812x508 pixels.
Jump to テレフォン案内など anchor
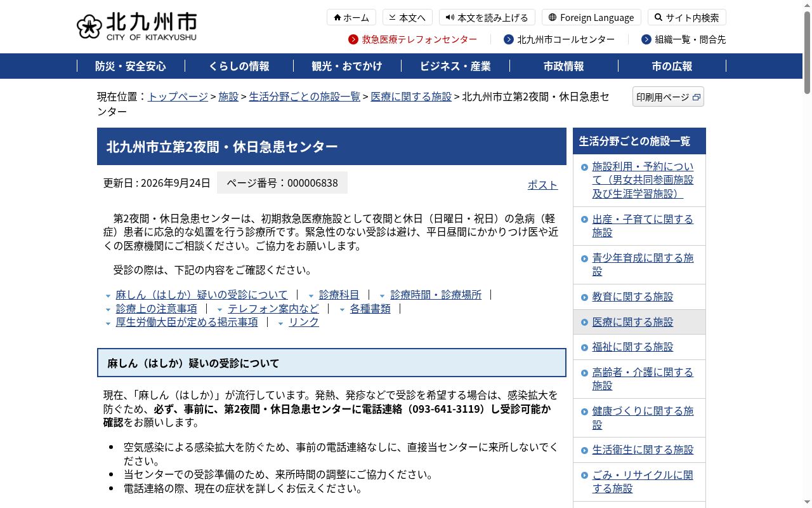273,309
